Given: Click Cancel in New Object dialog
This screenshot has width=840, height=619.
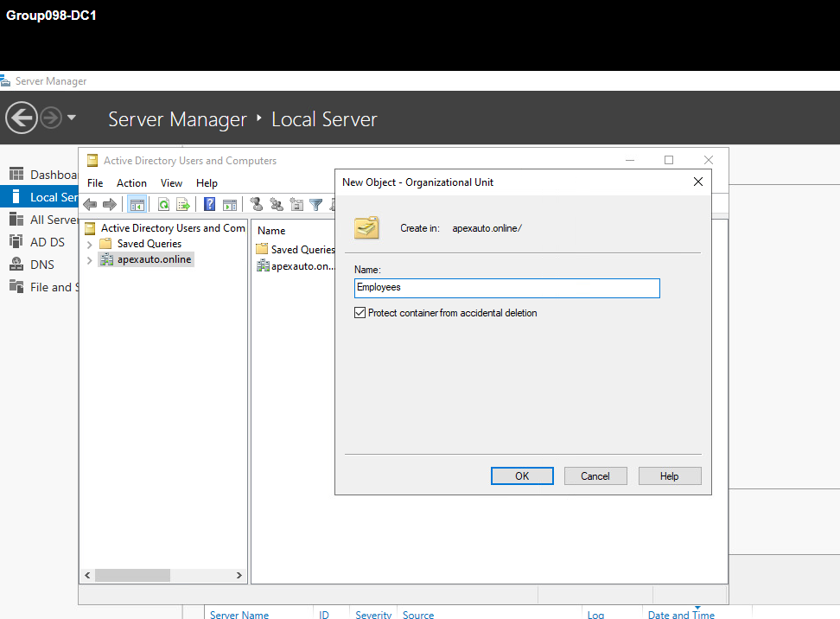Looking at the screenshot, I should [595, 475].
